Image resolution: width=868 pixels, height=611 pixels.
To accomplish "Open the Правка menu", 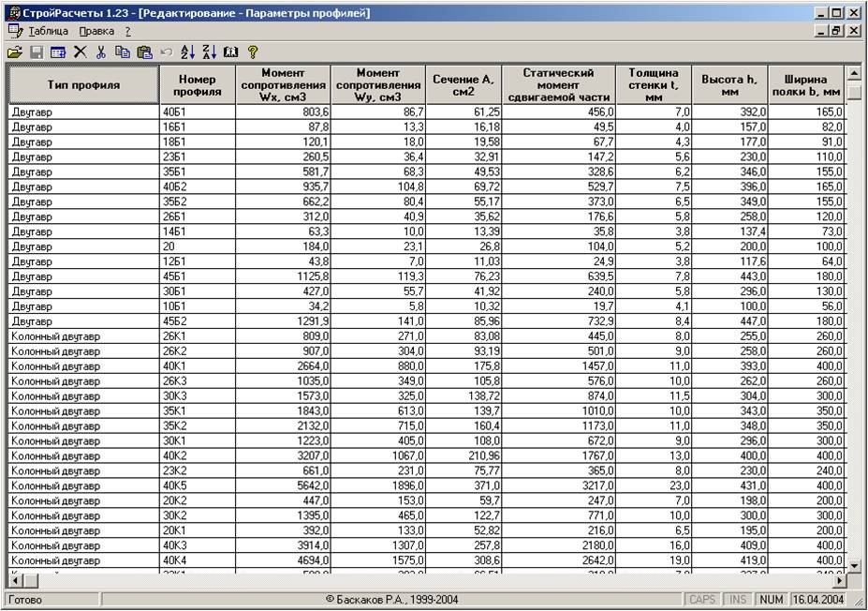I will pyautogui.click(x=96, y=32).
